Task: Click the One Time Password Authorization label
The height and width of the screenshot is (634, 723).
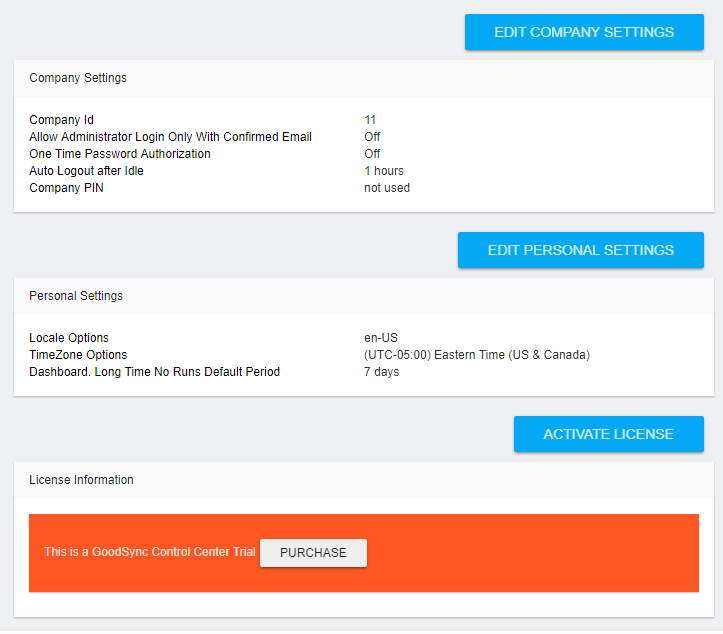Action: coord(120,154)
